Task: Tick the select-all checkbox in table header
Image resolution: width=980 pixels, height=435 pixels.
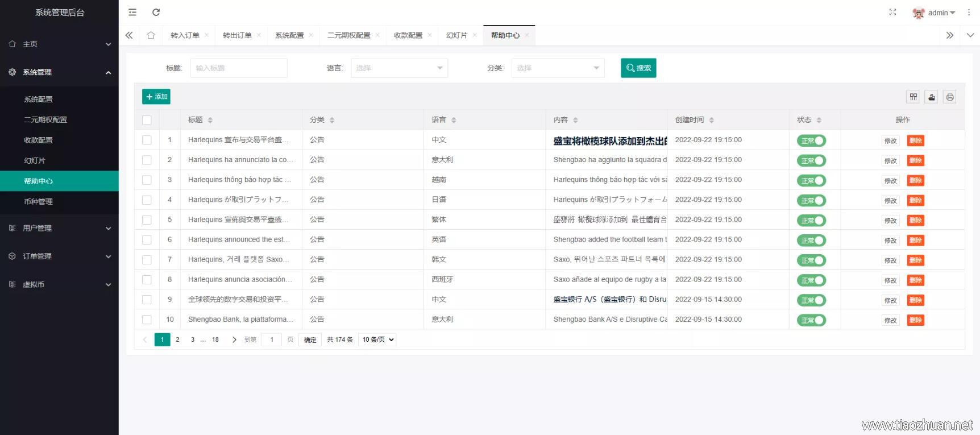Action: [x=147, y=120]
